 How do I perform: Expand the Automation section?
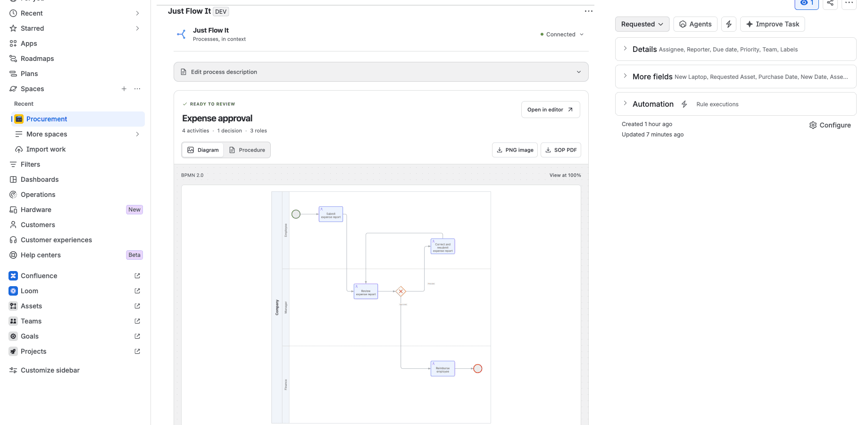735,104
